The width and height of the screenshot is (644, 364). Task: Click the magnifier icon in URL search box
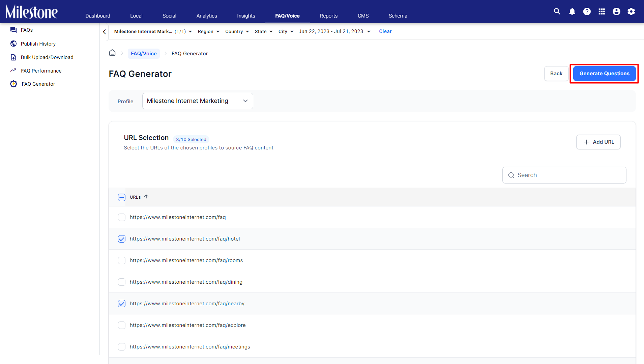511,175
